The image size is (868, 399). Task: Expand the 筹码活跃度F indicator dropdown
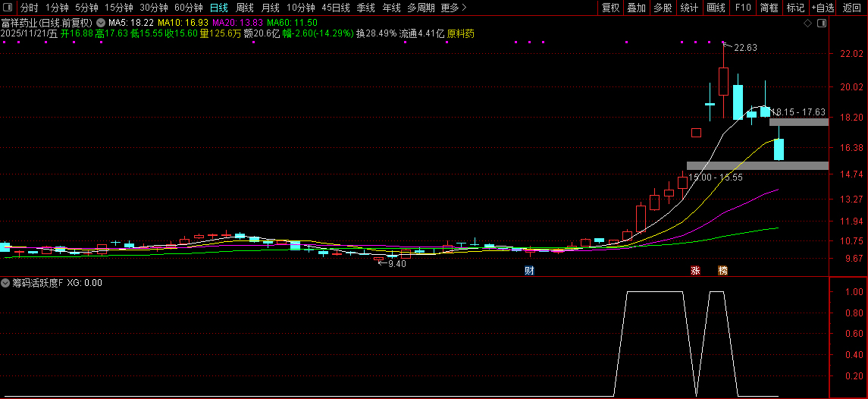(x=6, y=283)
